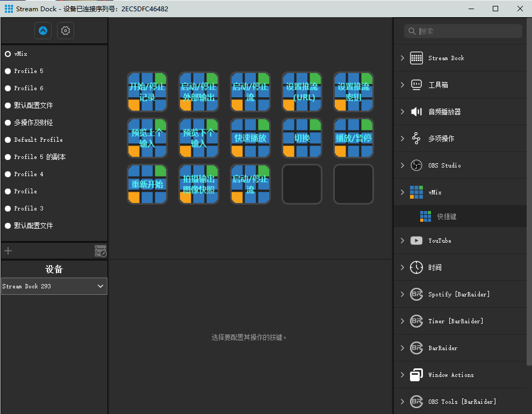Open the 时间 category label
The width and height of the screenshot is (532, 414).
tap(435, 267)
